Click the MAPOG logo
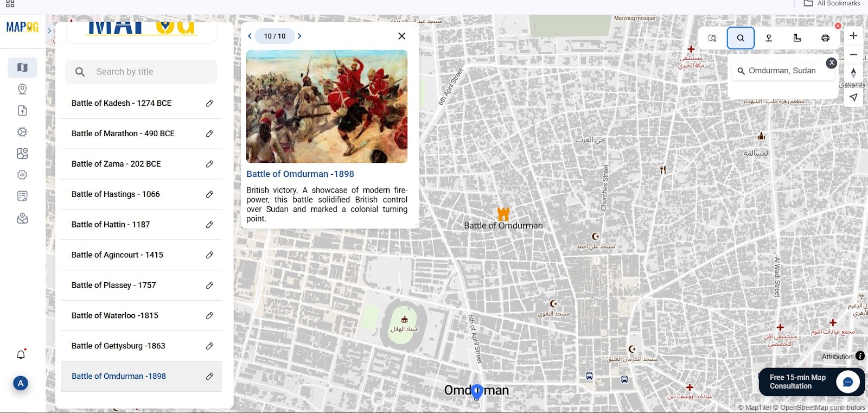The width and height of the screenshot is (868, 413). (x=22, y=27)
